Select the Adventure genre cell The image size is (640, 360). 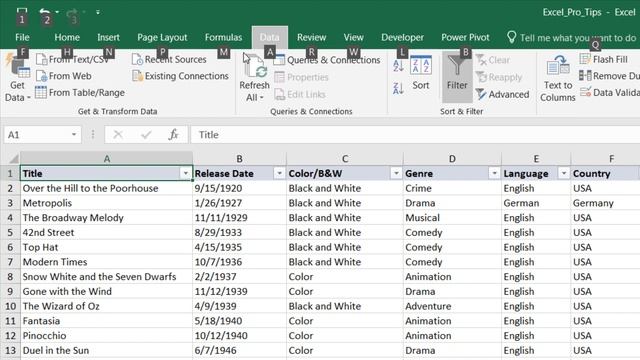[x=452, y=306]
